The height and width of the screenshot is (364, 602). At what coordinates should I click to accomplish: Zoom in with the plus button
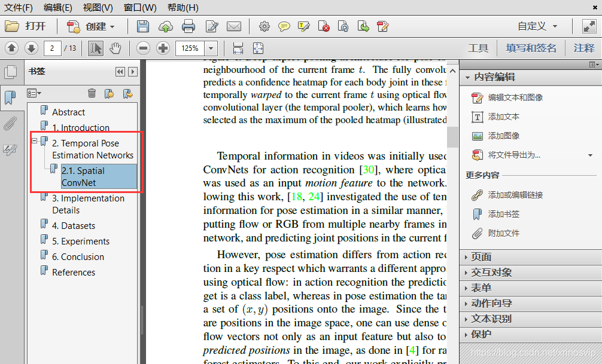pyautogui.click(x=163, y=48)
